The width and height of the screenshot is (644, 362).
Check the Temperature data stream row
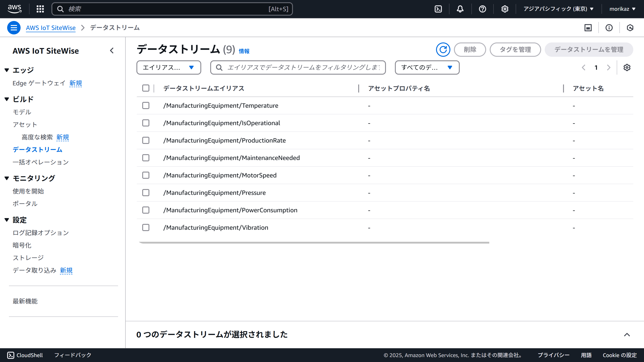point(146,105)
